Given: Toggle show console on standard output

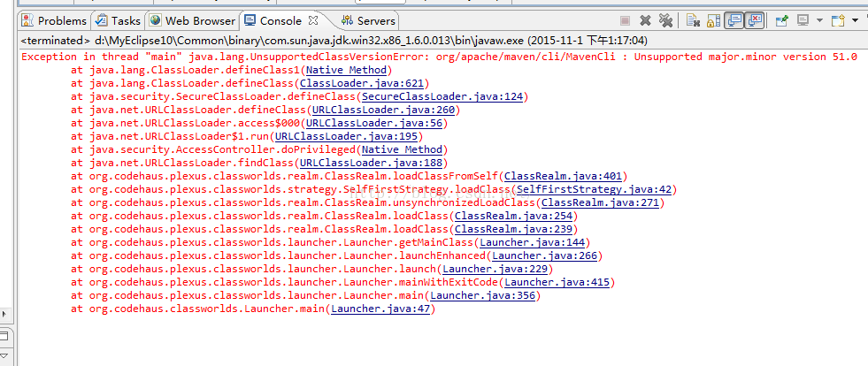Looking at the screenshot, I should [735, 21].
